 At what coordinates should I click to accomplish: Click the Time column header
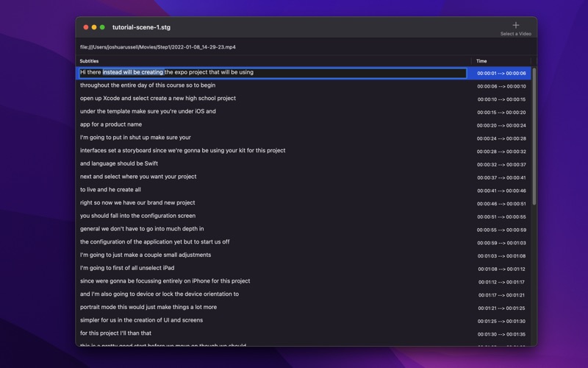click(481, 61)
